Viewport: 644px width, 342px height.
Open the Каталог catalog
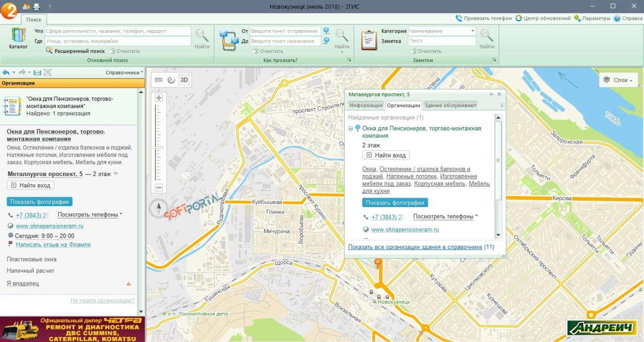pos(19,39)
